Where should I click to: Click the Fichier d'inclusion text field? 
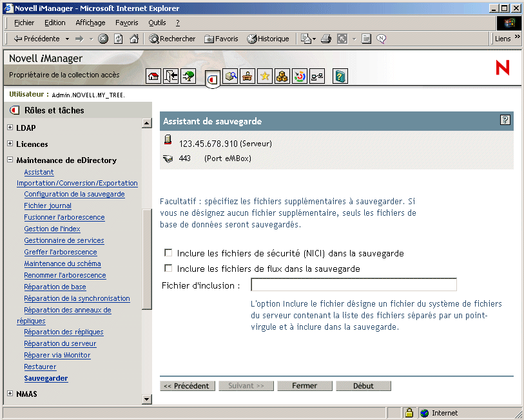[354, 285]
